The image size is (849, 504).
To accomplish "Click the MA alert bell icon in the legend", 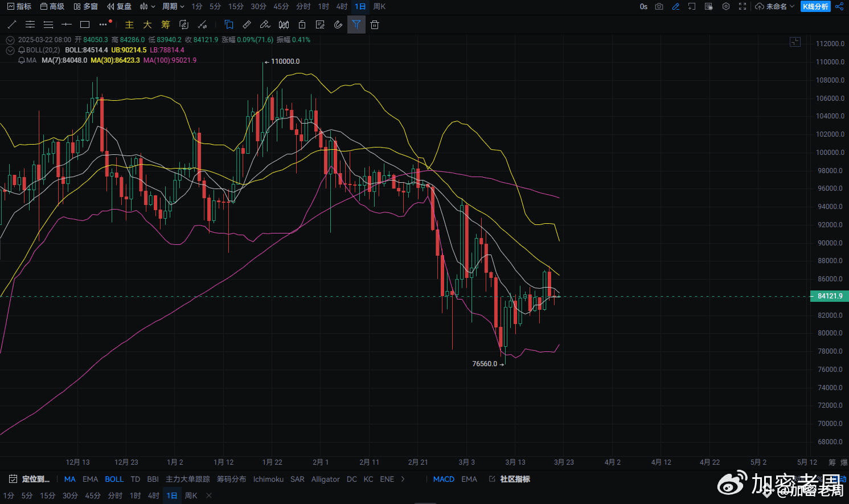I will pyautogui.click(x=22, y=60).
